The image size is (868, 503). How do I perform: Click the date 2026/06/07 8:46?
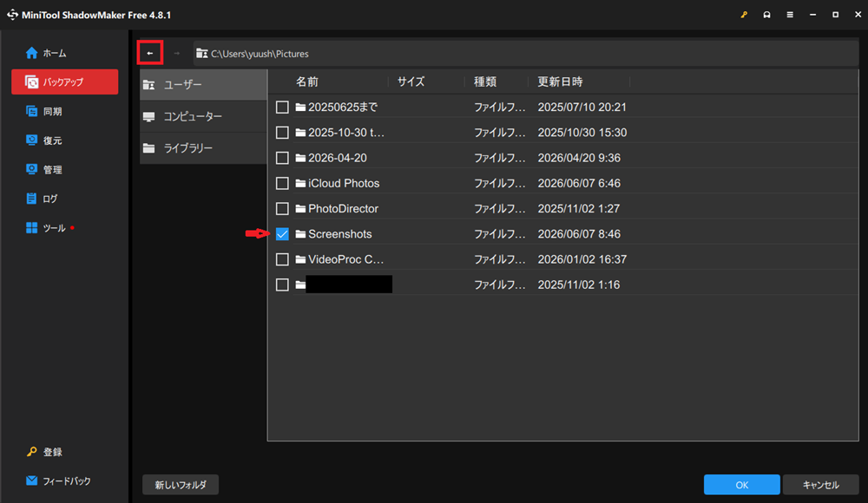click(579, 234)
